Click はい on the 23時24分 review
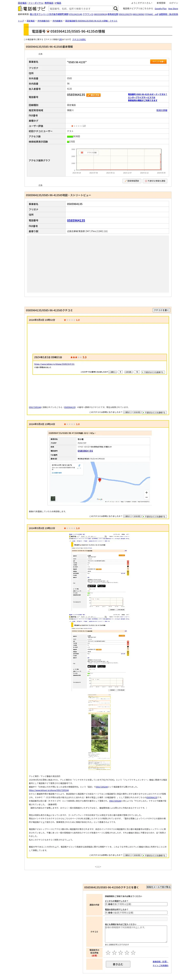 coord(128,516)
